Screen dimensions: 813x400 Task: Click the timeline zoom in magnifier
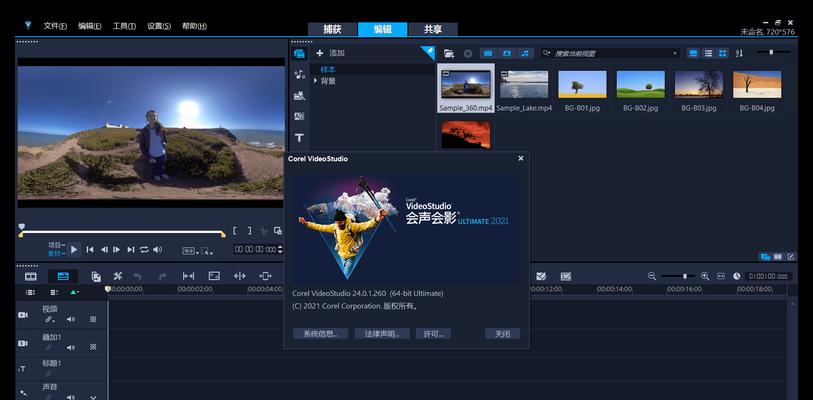pyautogui.click(x=705, y=277)
